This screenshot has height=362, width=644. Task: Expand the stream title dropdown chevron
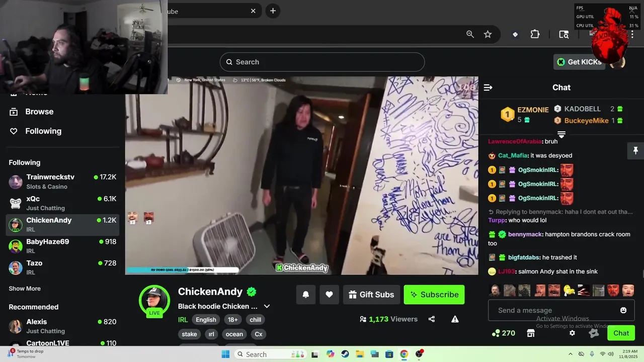tap(267, 306)
